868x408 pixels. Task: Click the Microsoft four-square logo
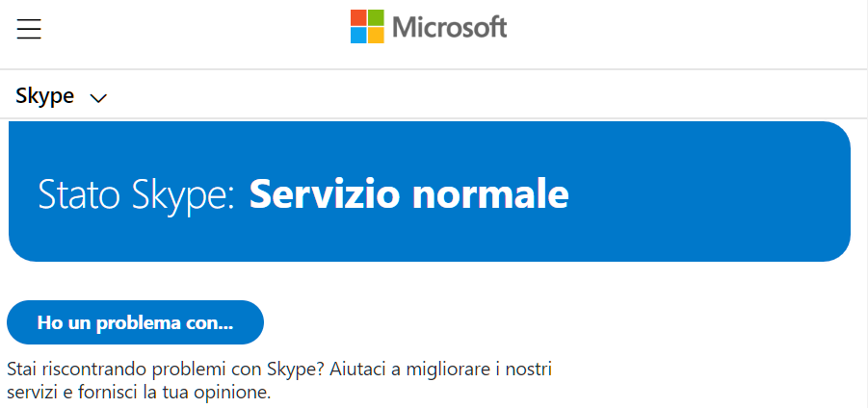point(367,27)
